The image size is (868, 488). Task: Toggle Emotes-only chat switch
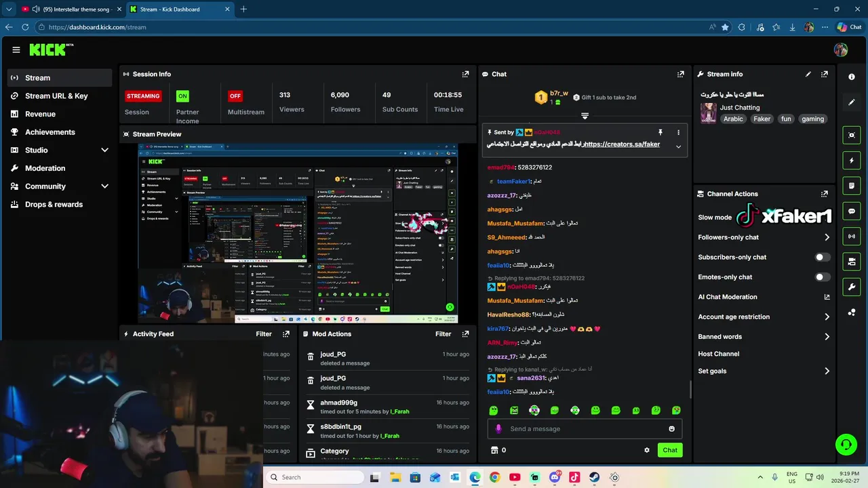822,277
